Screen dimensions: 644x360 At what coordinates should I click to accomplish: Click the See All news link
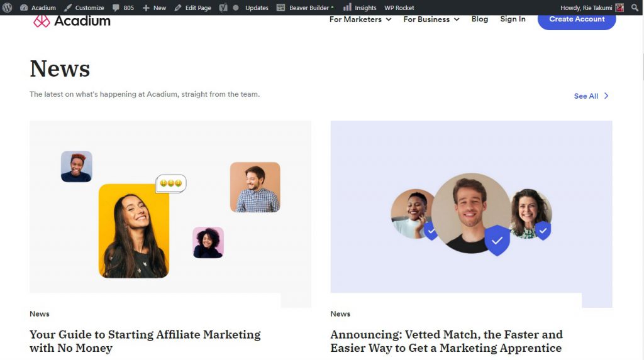coord(591,96)
